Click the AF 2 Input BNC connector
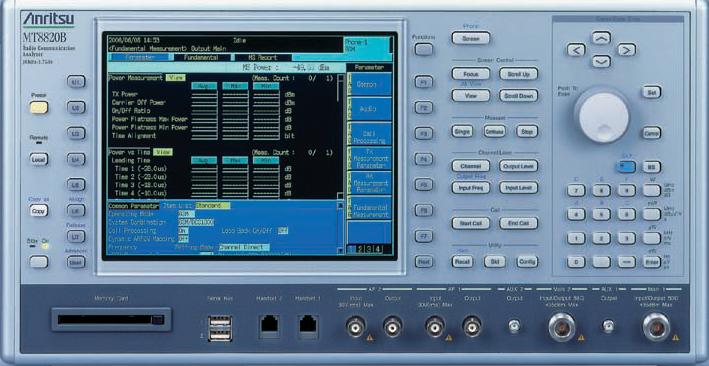The height and width of the screenshot is (366, 709). click(356, 326)
